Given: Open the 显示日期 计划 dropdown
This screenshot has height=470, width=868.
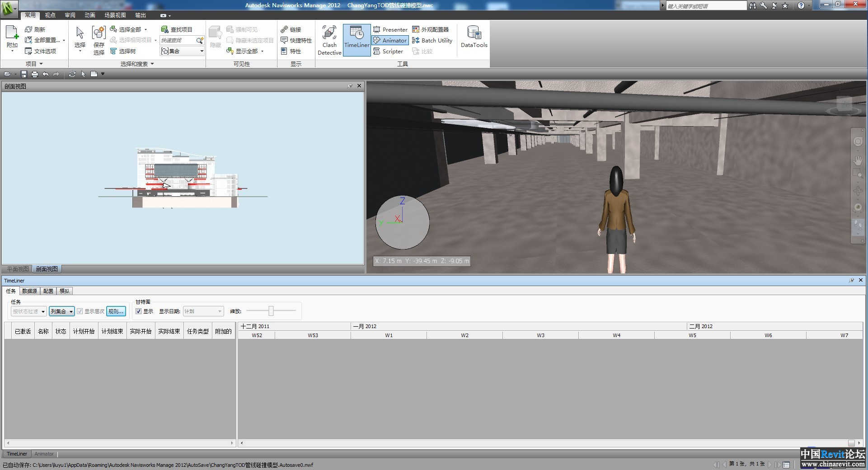Looking at the screenshot, I should [203, 311].
